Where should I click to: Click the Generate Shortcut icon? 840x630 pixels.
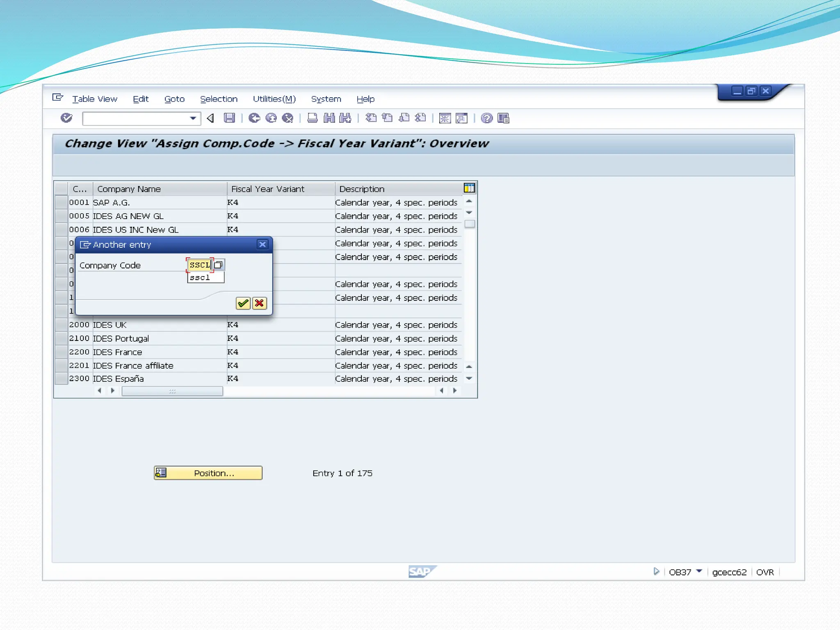pos(461,118)
